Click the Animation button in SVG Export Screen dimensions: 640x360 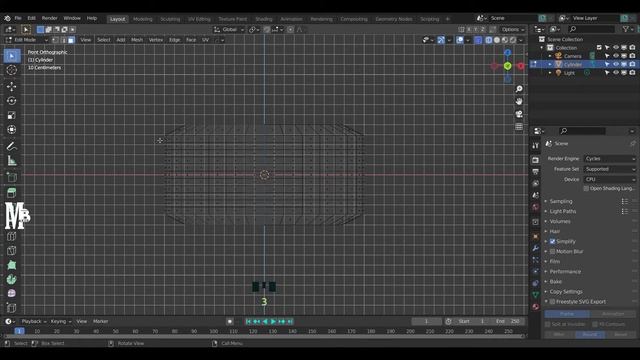613,314
